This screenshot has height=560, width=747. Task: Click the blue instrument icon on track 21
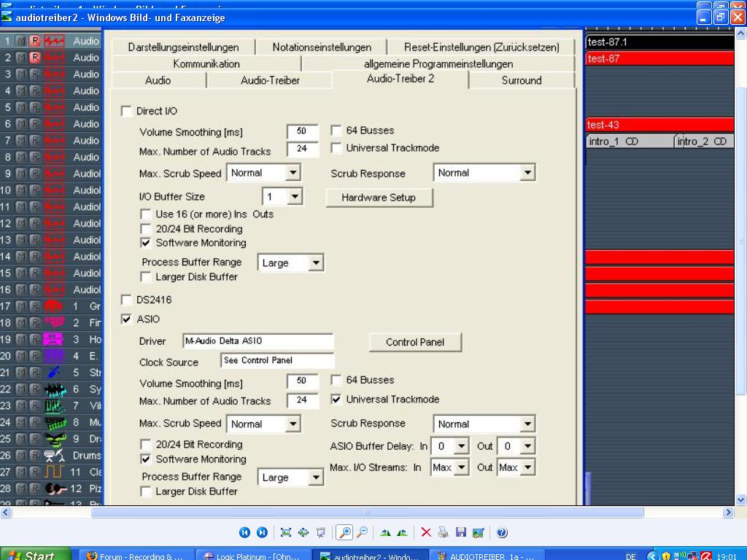click(x=54, y=373)
